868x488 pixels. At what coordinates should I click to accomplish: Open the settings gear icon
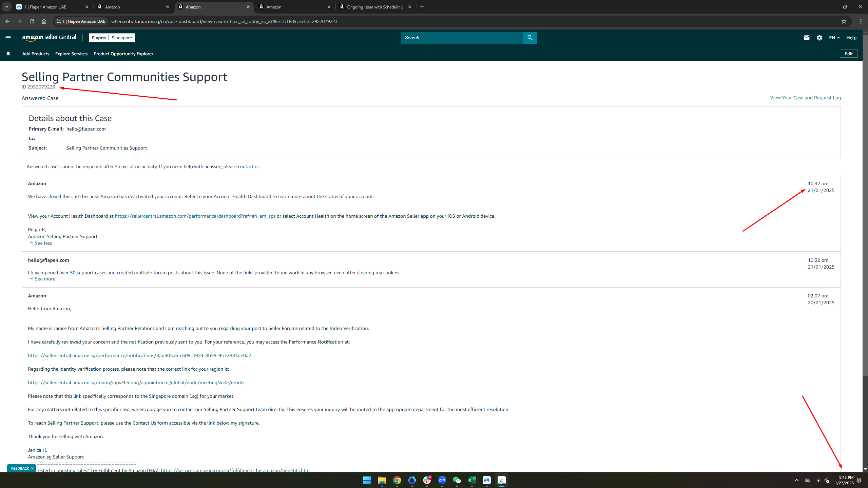coord(819,38)
